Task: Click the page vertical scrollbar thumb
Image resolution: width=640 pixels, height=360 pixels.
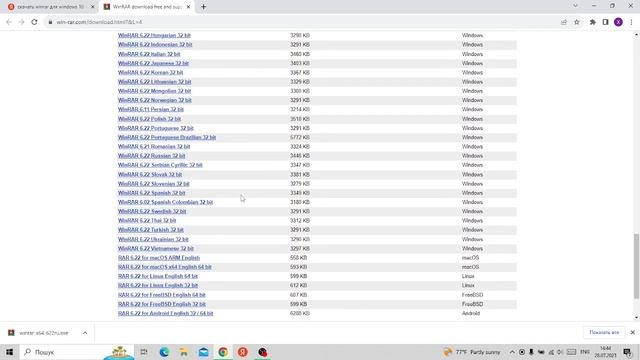Action: (x=636, y=266)
